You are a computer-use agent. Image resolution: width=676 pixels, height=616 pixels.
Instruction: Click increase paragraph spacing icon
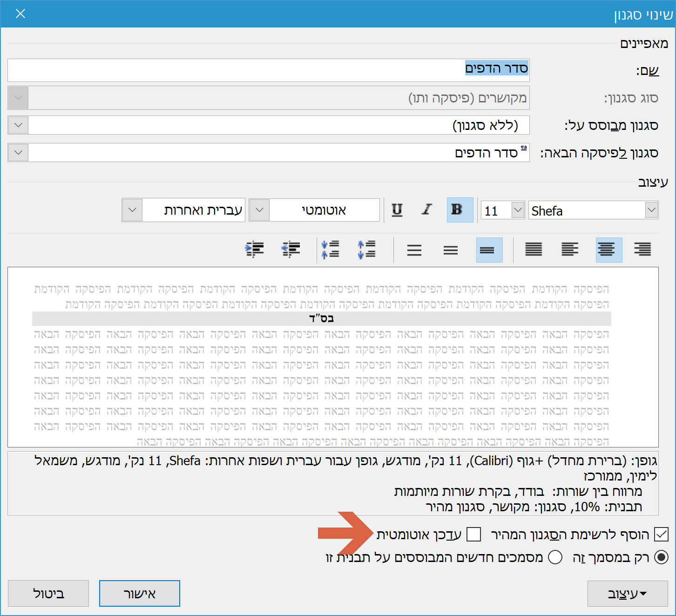tap(367, 250)
